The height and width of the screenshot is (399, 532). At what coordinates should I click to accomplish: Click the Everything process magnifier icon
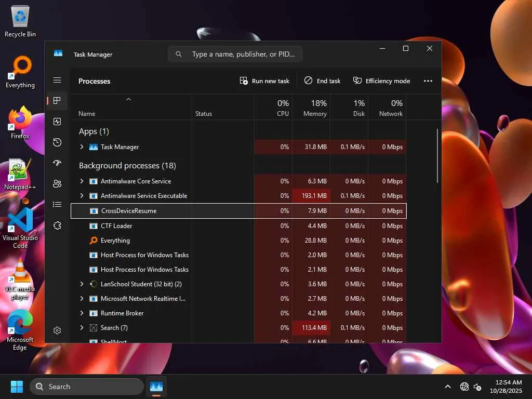coord(94,240)
